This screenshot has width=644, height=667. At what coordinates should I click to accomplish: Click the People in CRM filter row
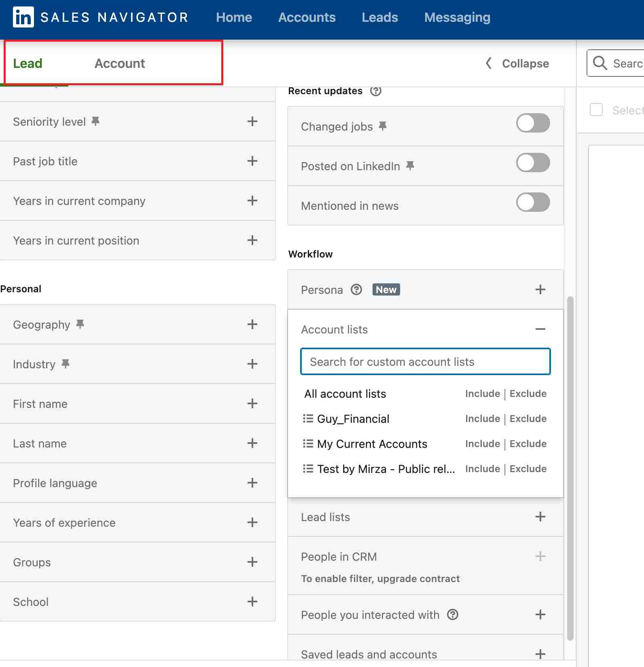pos(426,566)
